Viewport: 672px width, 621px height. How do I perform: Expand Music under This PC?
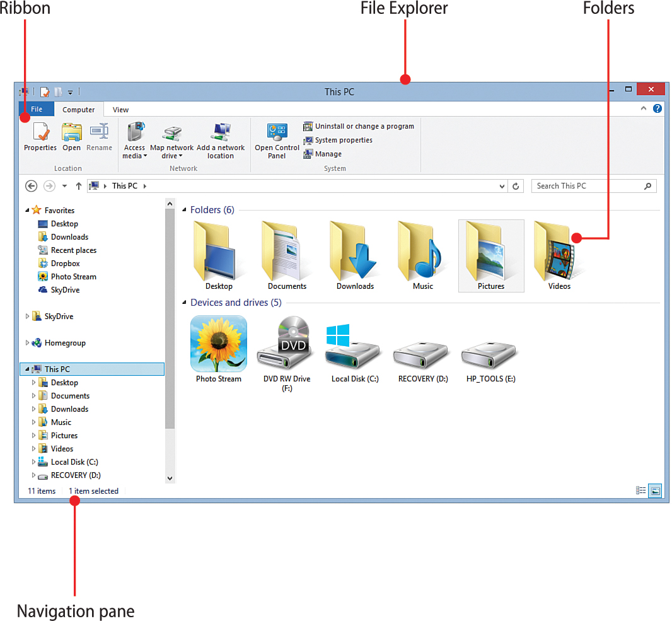(x=33, y=422)
